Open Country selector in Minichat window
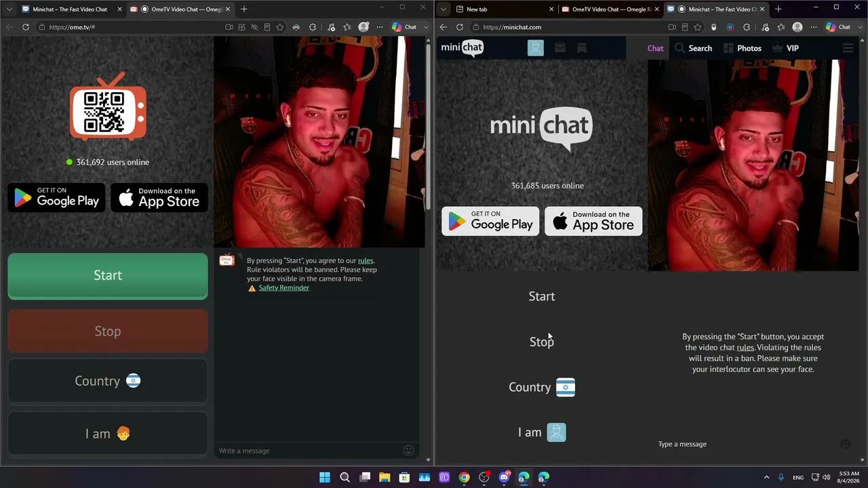The height and width of the screenshot is (488, 868). (x=542, y=387)
